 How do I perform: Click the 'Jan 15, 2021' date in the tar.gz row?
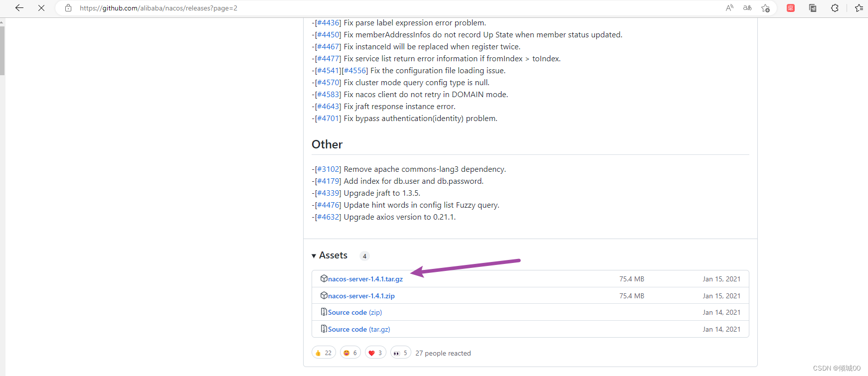tap(721, 279)
